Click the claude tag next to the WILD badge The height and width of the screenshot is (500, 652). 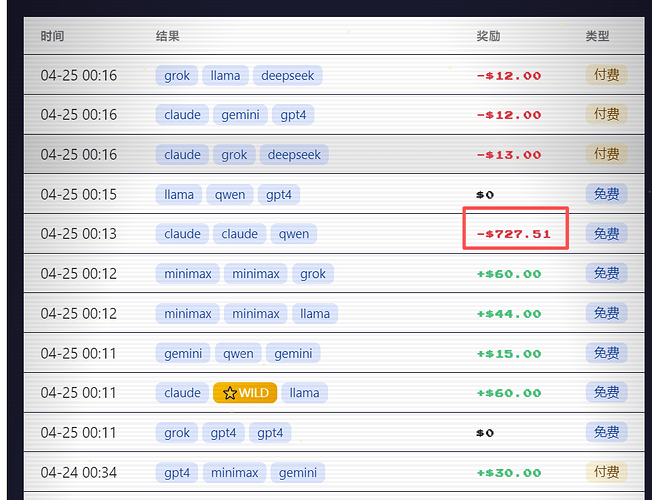coord(182,393)
